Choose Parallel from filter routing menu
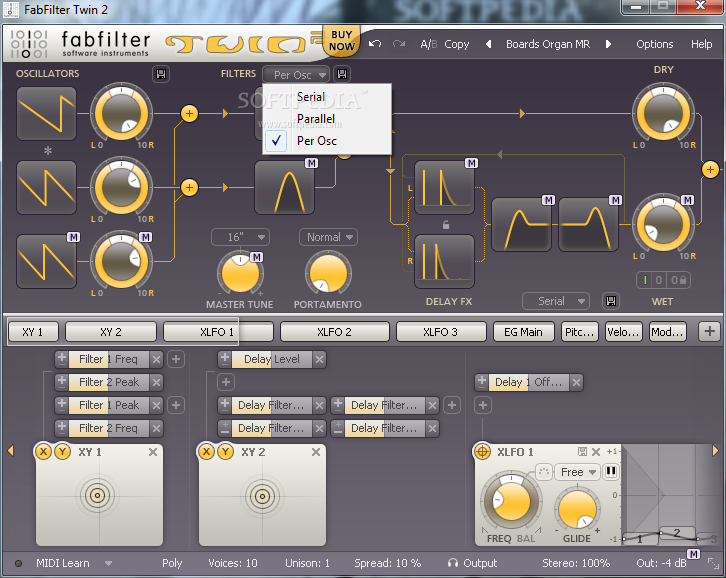This screenshot has width=726, height=578. [327, 119]
